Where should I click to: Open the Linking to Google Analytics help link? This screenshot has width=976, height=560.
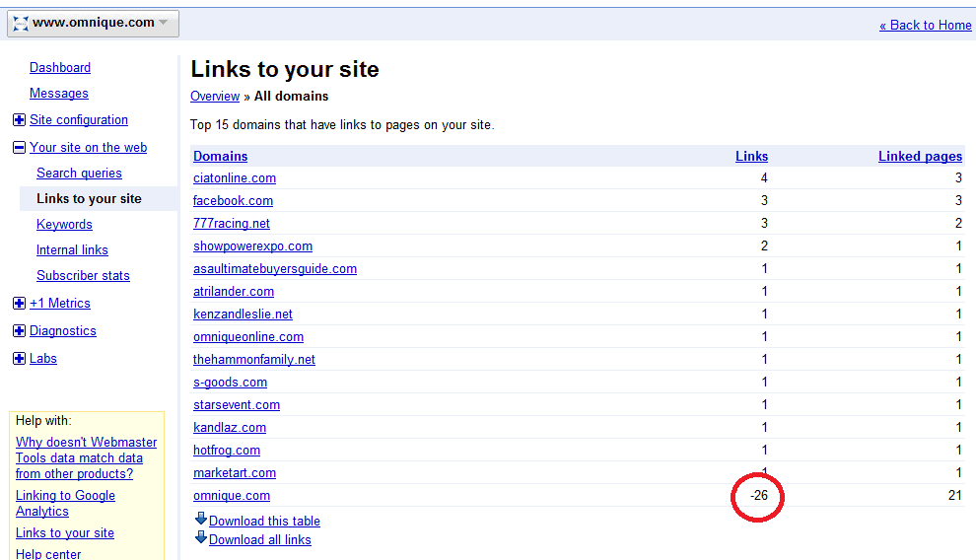point(65,504)
